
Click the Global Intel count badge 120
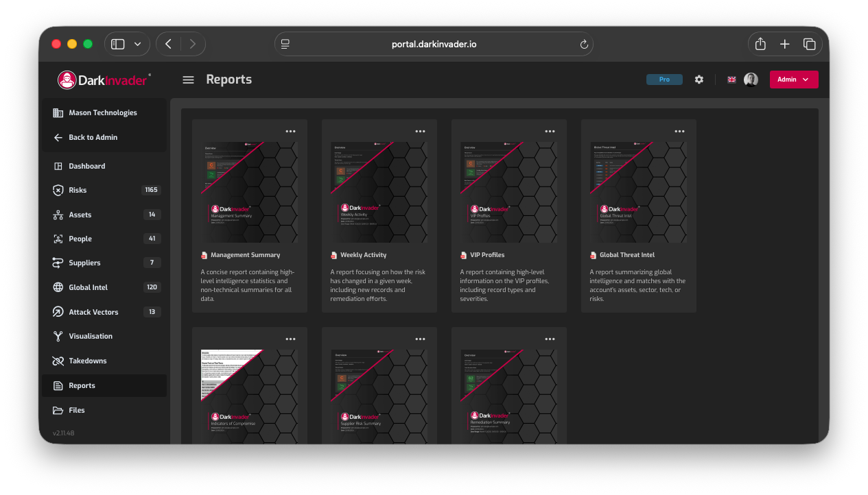coord(152,287)
